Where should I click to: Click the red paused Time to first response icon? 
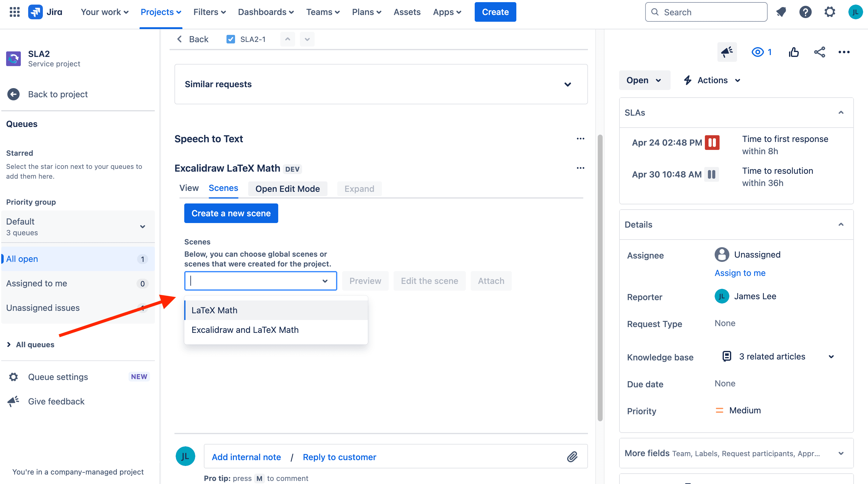click(x=712, y=143)
